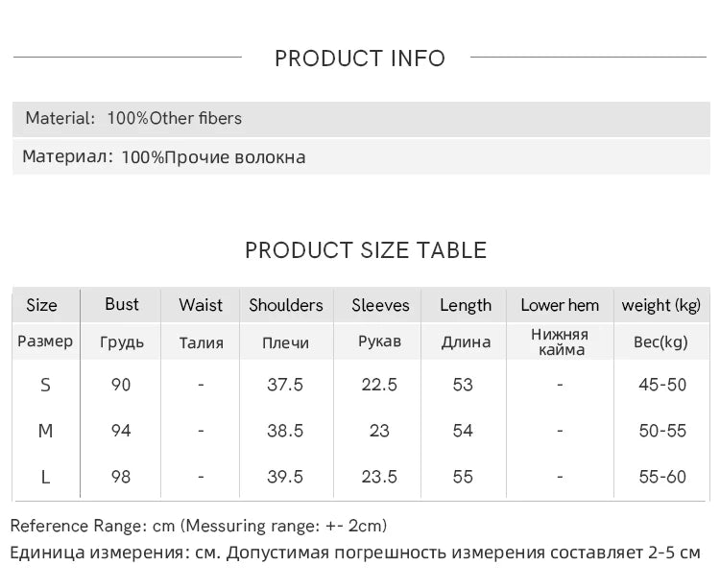Select the Material 100% Other fibers row
The width and height of the screenshot is (720, 588).
(361, 119)
